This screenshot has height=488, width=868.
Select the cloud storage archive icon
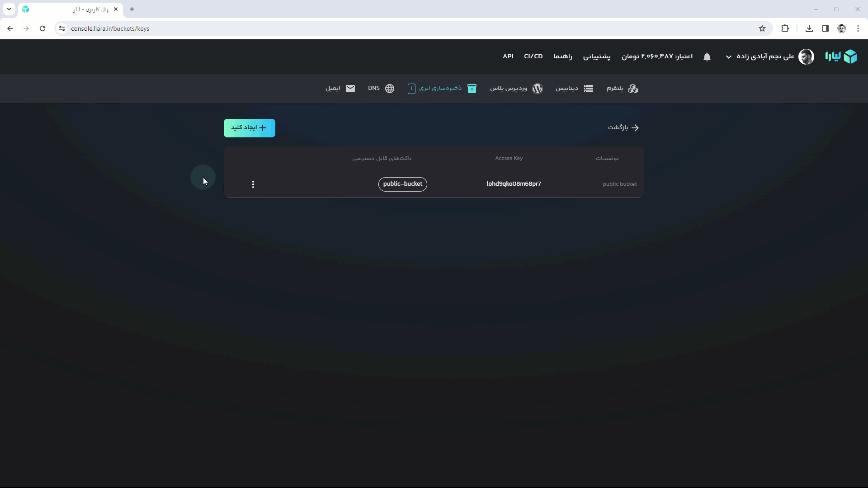tap(472, 89)
